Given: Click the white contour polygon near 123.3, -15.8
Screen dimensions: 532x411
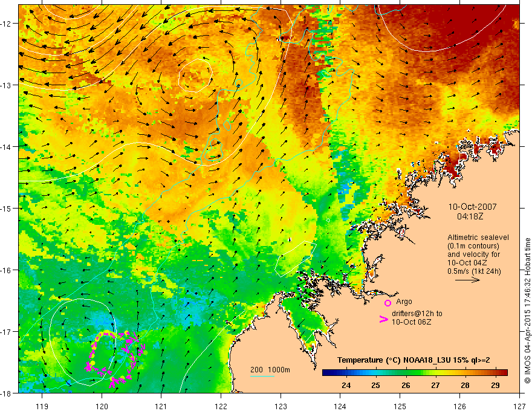Looking at the screenshot, I should click(295, 259).
